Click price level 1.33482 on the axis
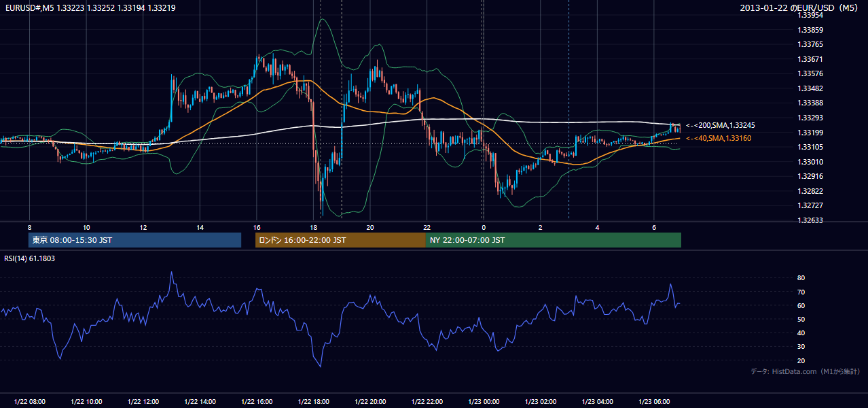The height and width of the screenshot is (408, 868). 810,88
